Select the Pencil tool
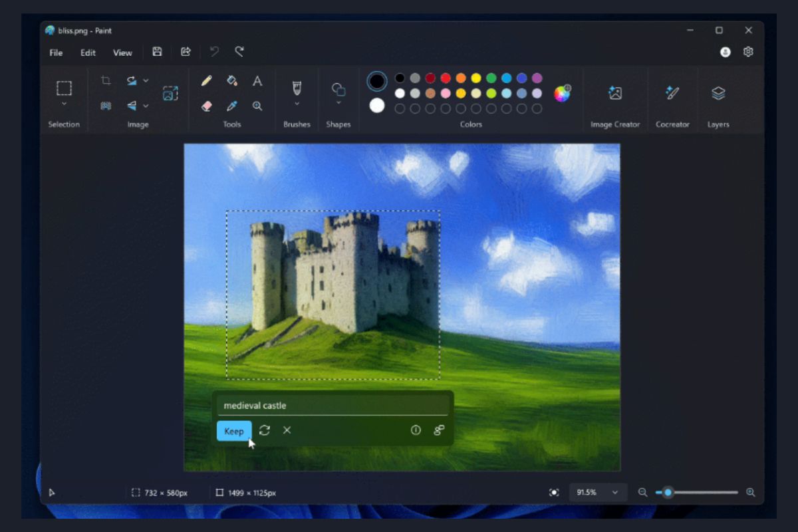This screenshot has width=798, height=532. (206, 80)
